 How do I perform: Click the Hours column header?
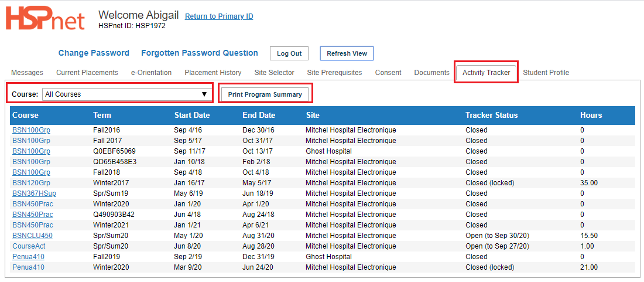point(591,115)
